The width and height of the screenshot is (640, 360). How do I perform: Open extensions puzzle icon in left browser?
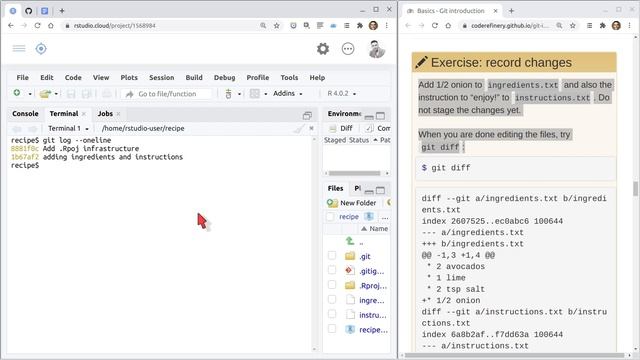point(360,25)
